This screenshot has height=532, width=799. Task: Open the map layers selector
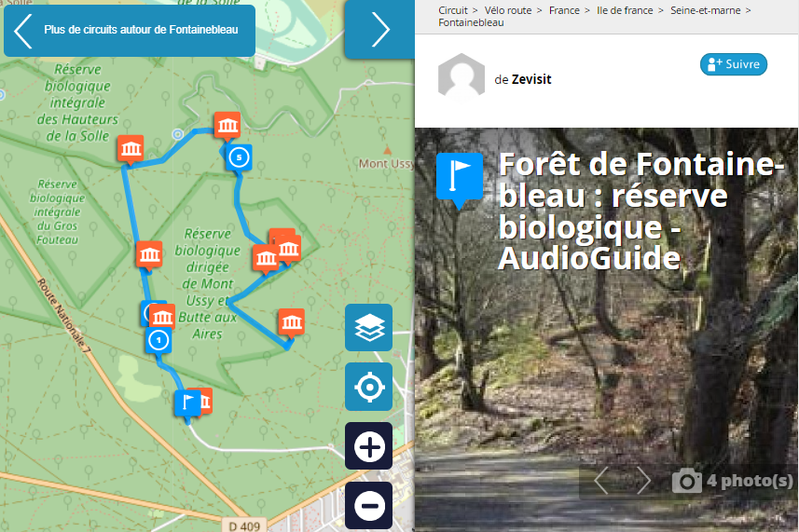point(369,327)
